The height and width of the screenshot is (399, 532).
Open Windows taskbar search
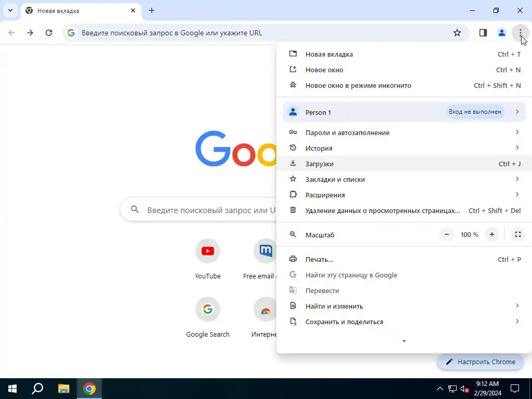point(37,389)
